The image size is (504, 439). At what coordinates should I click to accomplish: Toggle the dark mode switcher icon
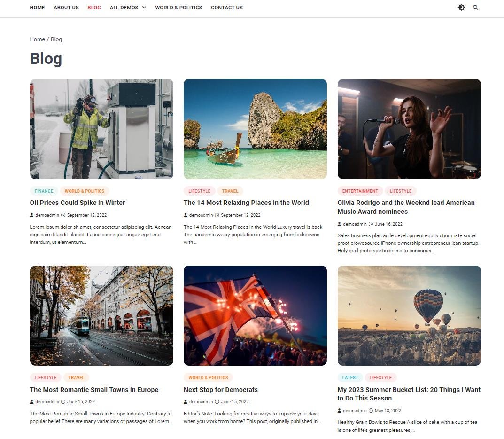pyautogui.click(x=461, y=8)
